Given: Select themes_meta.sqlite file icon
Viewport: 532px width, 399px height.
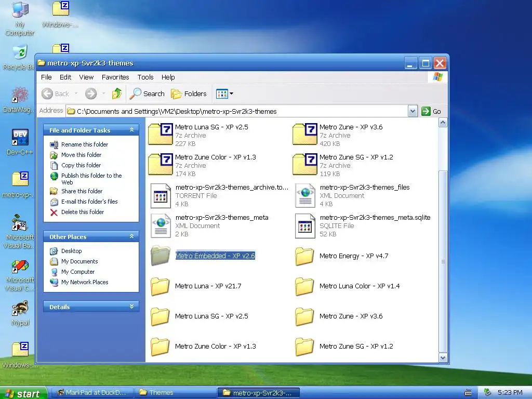Looking at the screenshot, I should (x=305, y=226).
